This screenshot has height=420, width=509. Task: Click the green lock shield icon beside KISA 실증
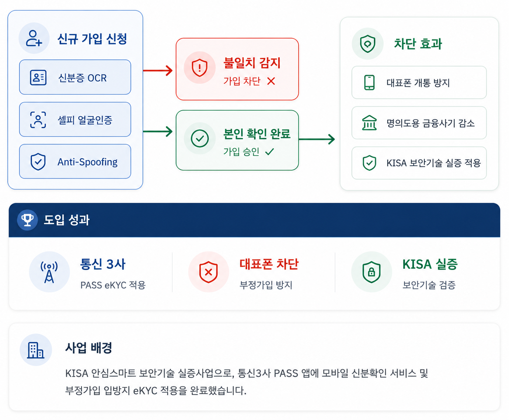pos(372,272)
